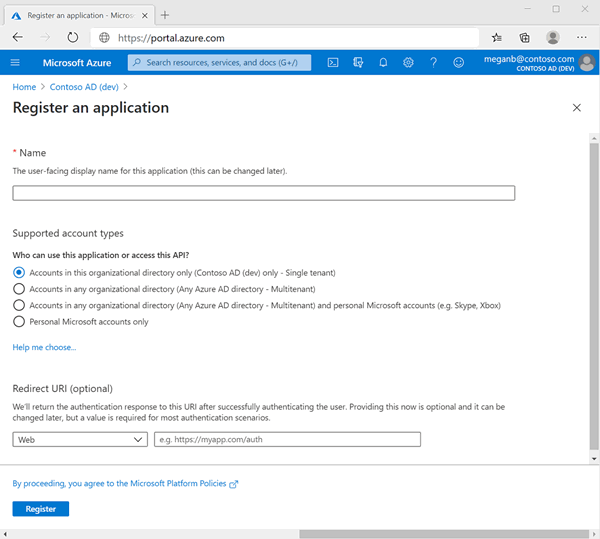Click the Register button
This screenshot has width=600, height=539.
point(41,509)
